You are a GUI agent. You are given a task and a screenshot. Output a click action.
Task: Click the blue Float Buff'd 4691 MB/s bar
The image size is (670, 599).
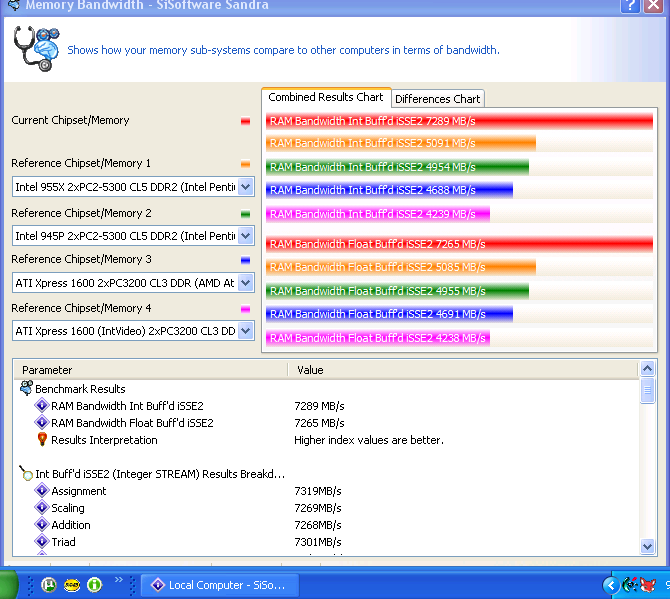pyautogui.click(x=389, y=314)
